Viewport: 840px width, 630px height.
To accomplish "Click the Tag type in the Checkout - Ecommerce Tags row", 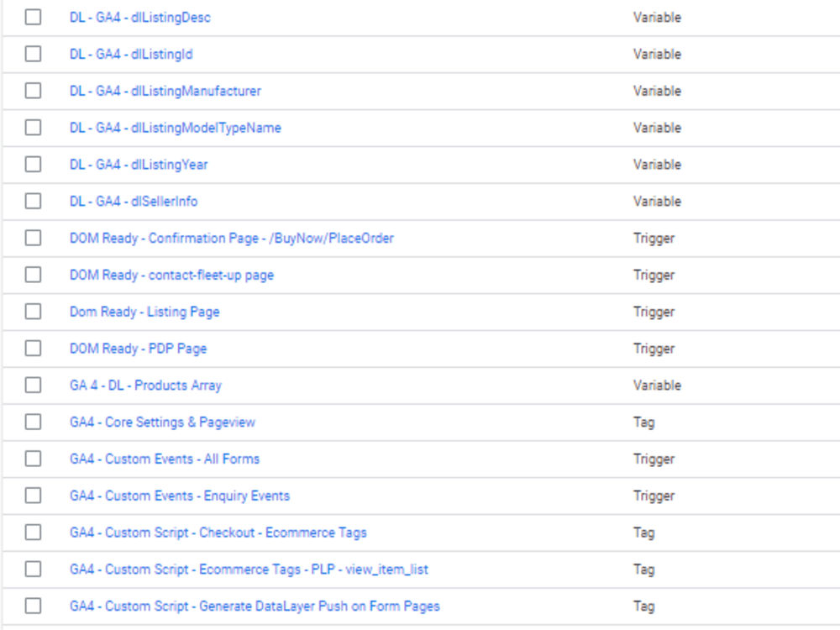I will 644,533.
